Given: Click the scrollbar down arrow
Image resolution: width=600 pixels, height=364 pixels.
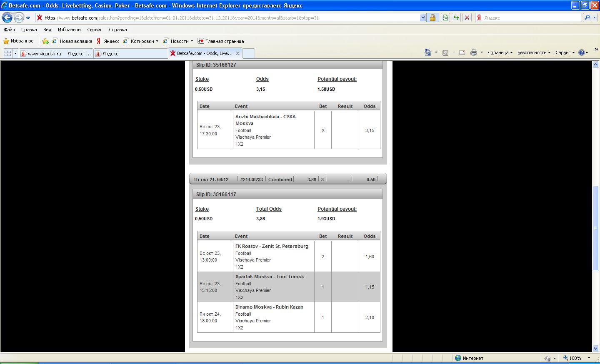Looking at the screenshot, I should (595, 348).
